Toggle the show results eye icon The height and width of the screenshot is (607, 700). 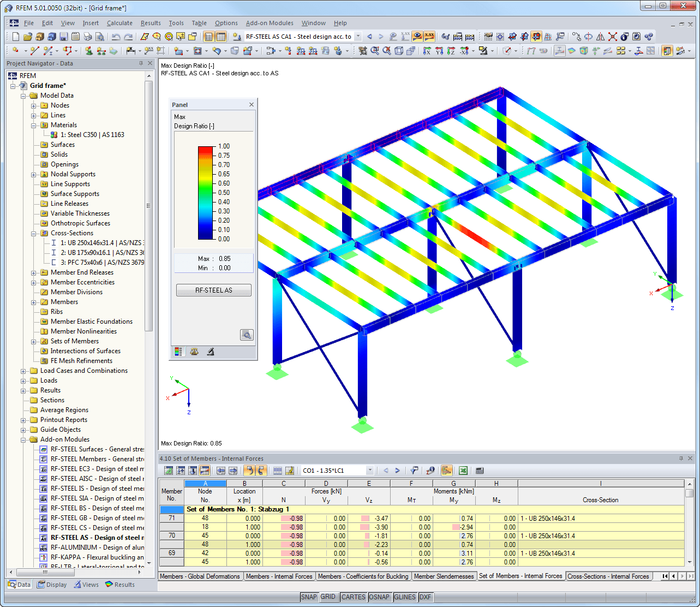pyautogui.click(x=417, y=37)
